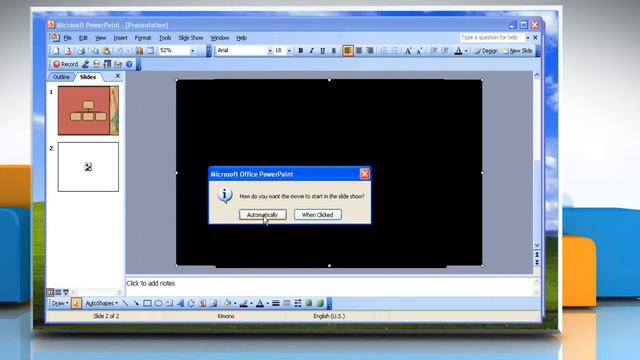This screenshot has height=360, width=640.
Task: Select slide 2 thumbnail
Action: [88, 167]
